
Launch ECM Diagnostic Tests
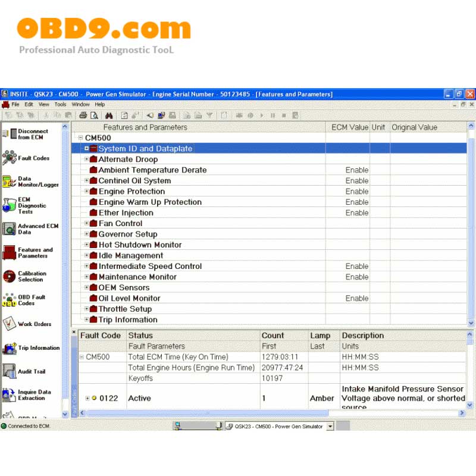(x=24, y=205)
